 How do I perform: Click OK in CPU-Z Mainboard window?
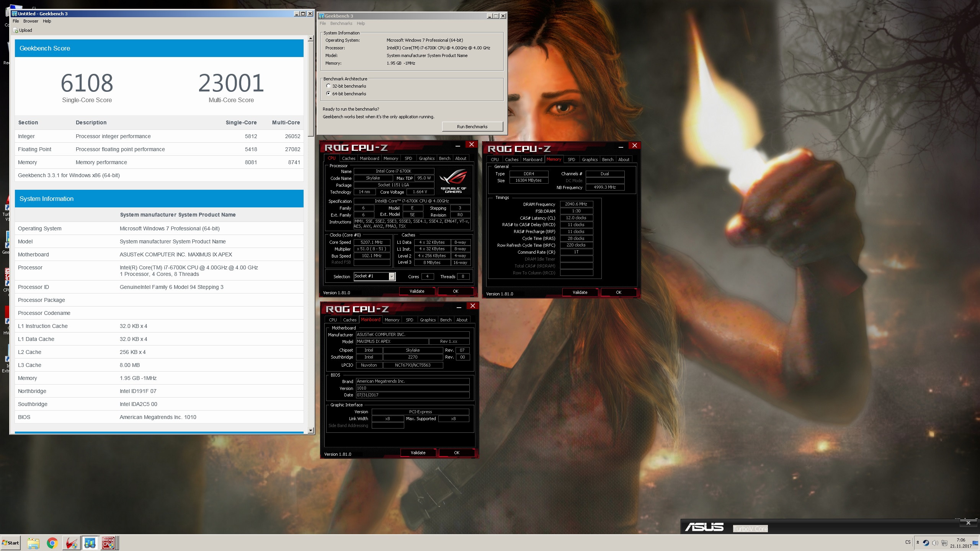click(457, 453)
